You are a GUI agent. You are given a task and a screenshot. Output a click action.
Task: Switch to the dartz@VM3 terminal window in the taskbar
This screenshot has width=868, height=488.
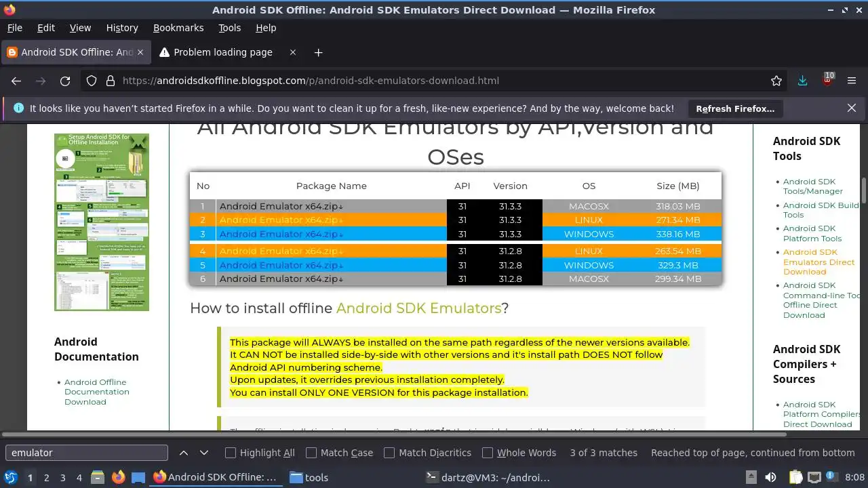coord(488,477)
